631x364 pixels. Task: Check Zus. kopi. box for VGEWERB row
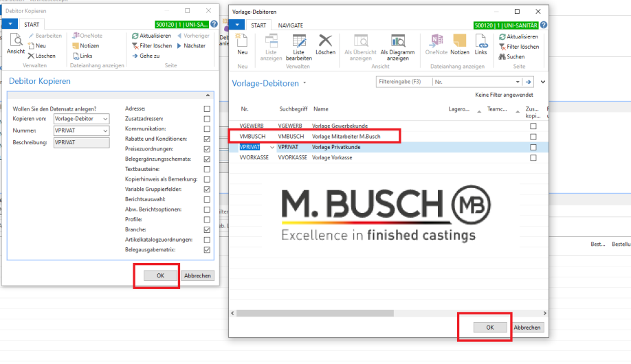[533, 126]
